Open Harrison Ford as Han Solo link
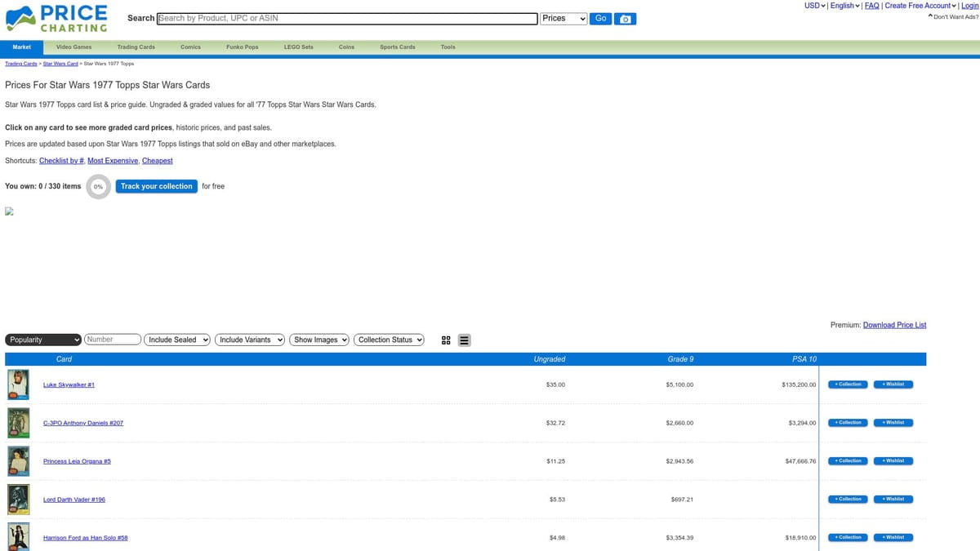 click(86, 538)
